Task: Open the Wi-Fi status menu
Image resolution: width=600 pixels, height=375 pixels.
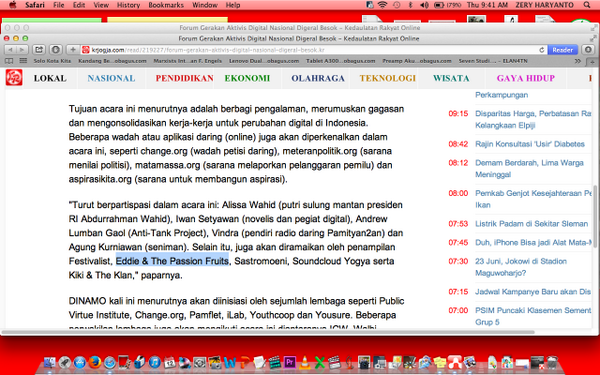Action: coord(382,5)
